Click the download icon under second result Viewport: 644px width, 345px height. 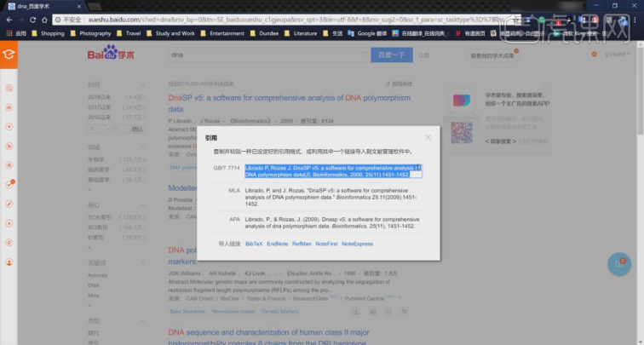point(356,312)
